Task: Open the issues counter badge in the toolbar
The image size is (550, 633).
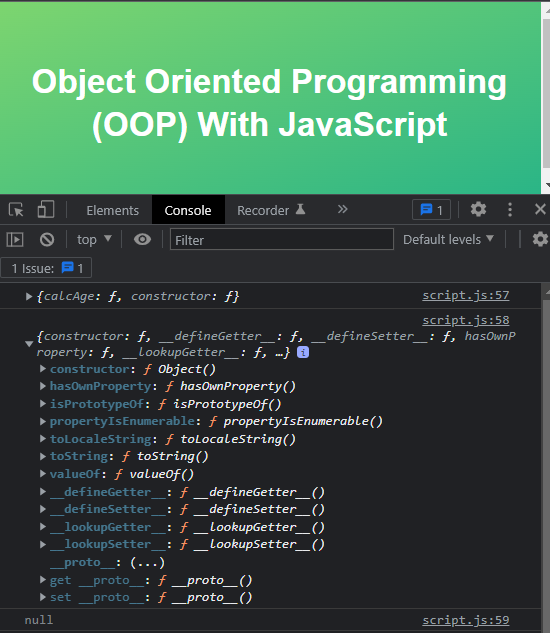Action: pyautogui.click(x=431, y=210)
